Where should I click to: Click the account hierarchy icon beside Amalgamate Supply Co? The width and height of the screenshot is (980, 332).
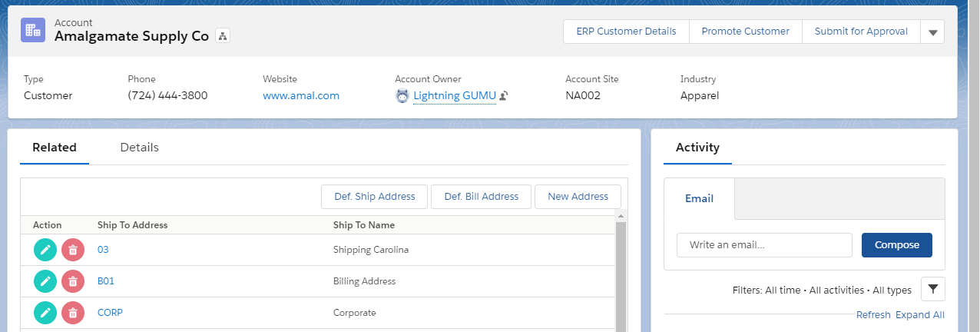(223, 36)
